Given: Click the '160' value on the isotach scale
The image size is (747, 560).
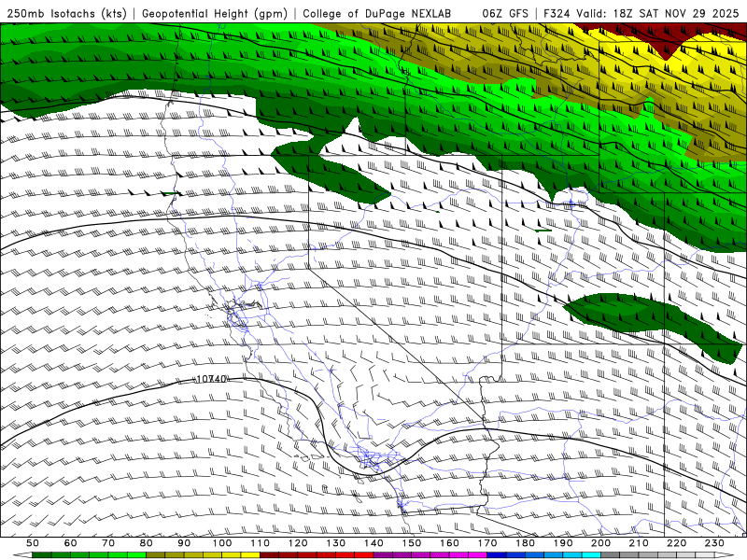Looking at the screenshot, I should click(x=449, y=543).
